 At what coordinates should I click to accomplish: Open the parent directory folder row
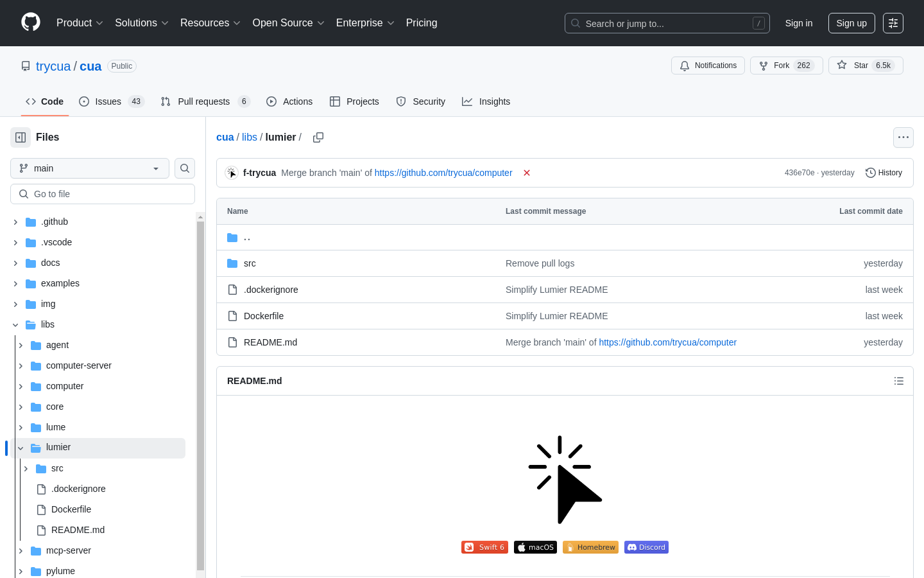click(x=565, y=238)
